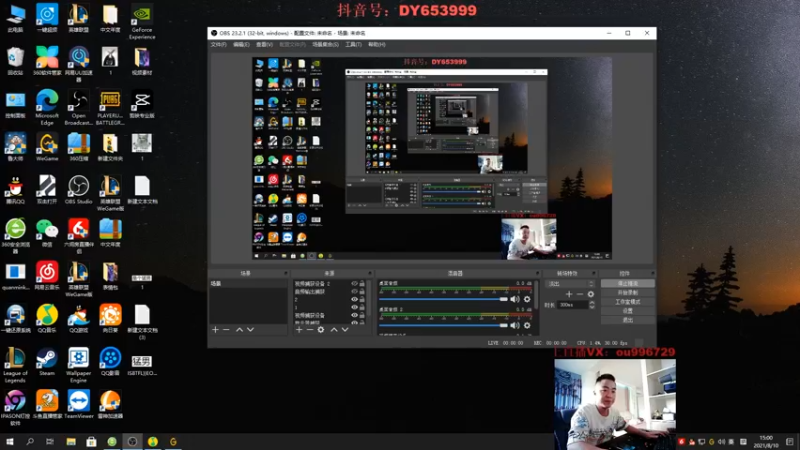Click the 退出 button in controls panel

[x=628, y=320]
